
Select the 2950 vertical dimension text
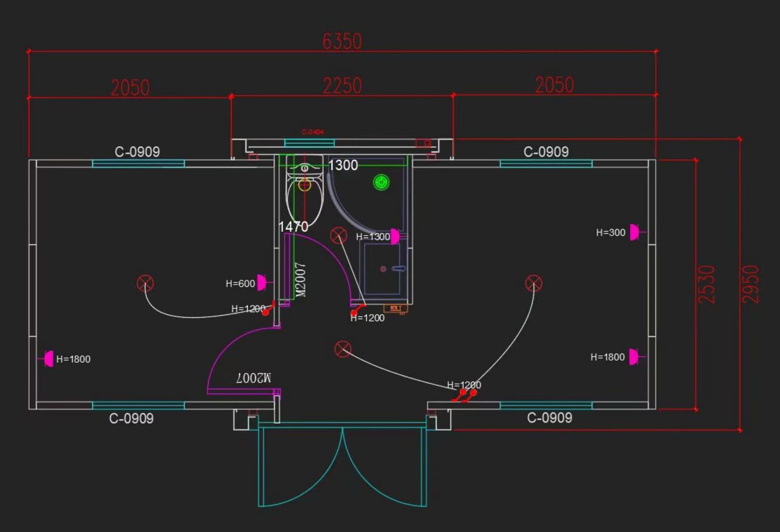point(750,284)
